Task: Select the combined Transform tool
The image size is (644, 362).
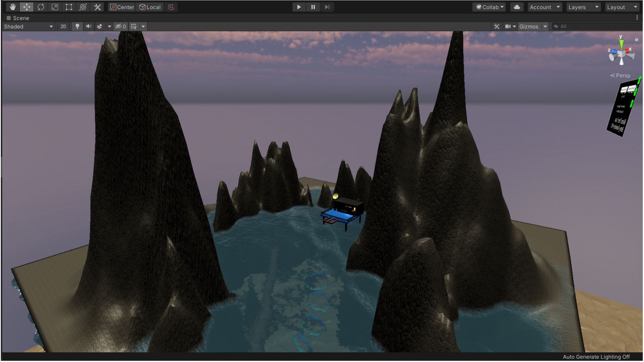Action: (83, 7)
